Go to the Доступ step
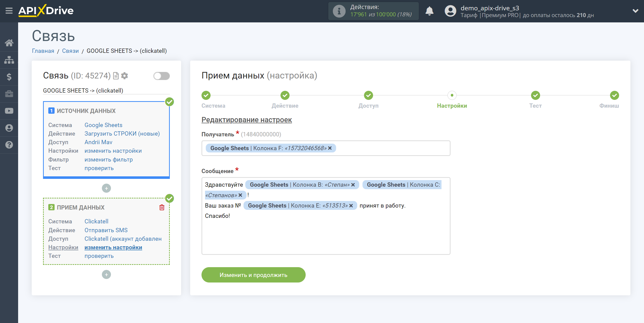Image resolution: width=644 pixels, height=323 pixels. (369, 95)
